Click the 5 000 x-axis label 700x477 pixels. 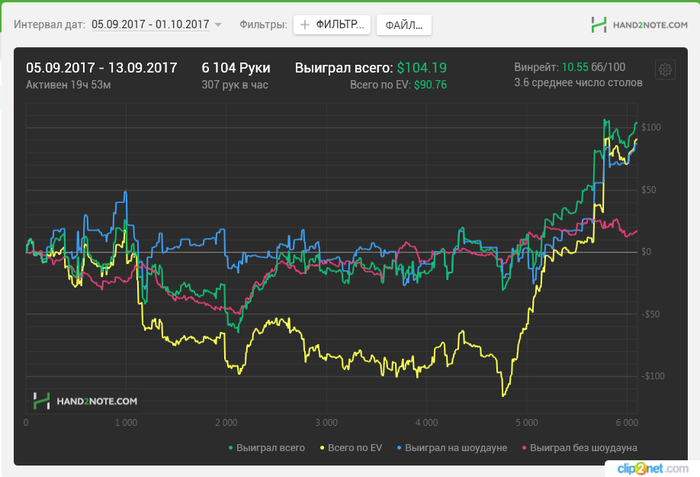(527, 423)
